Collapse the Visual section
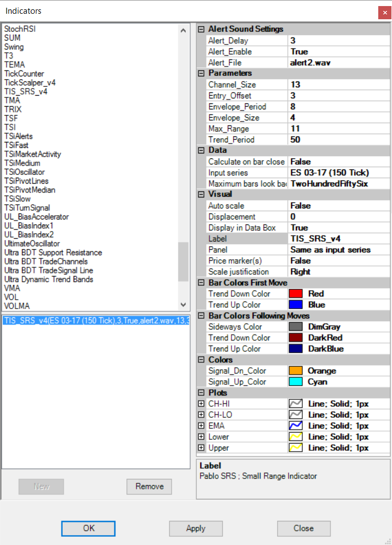Viewport: 392px width, 545px height. (201, 194)
